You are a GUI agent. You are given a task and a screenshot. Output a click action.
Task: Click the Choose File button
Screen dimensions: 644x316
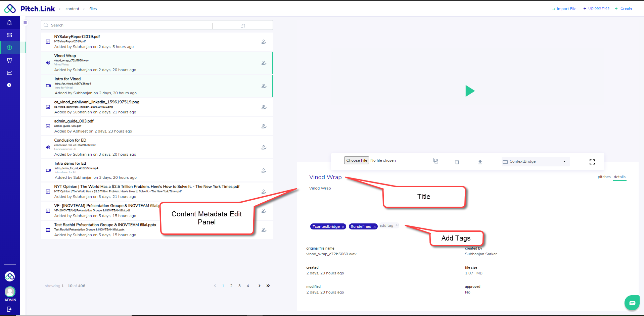point(356,160)
